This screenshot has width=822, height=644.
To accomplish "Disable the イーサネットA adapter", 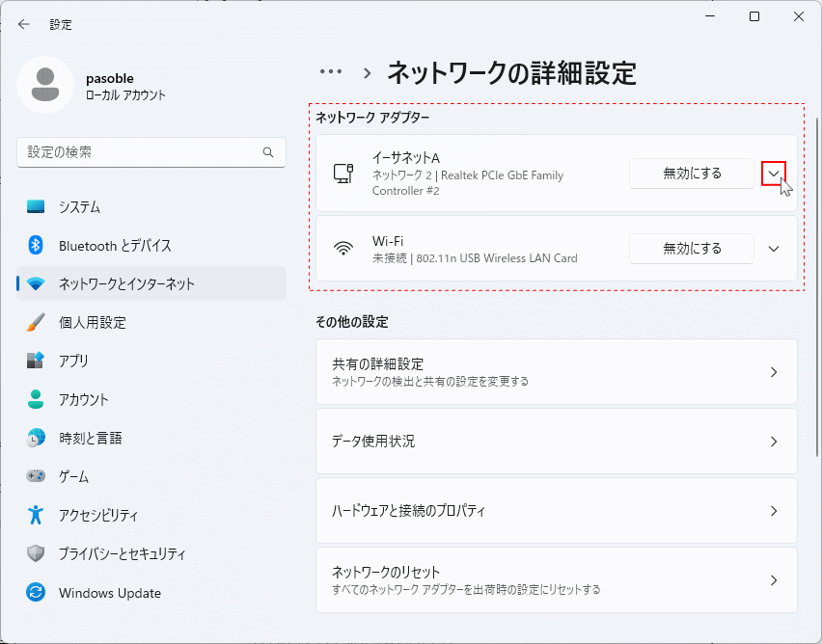I will coord(691,174).
